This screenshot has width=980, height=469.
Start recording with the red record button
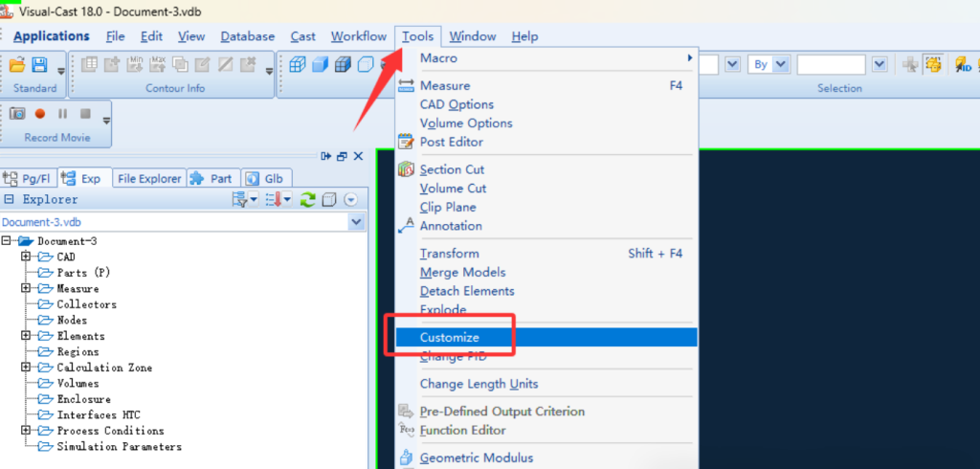(40, 113)
